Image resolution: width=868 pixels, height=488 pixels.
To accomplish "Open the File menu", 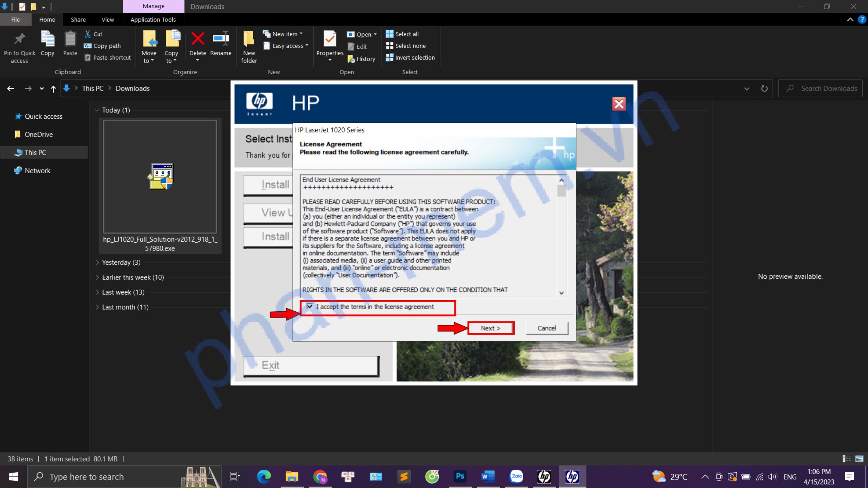I will tap(15, 19).
